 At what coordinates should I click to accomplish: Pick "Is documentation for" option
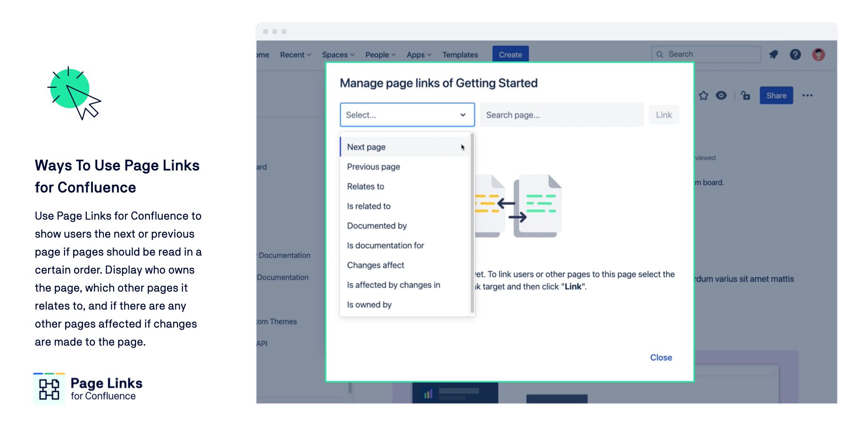coord(405,246)
